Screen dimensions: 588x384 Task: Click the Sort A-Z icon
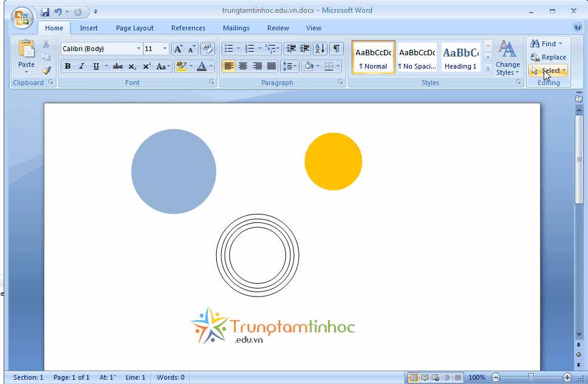coord(320,49)
